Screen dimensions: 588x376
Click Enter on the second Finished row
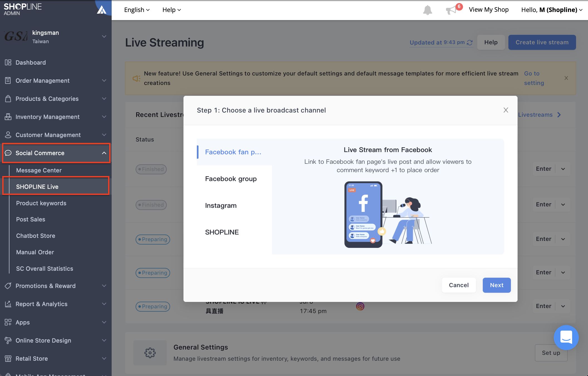(544, 204)
